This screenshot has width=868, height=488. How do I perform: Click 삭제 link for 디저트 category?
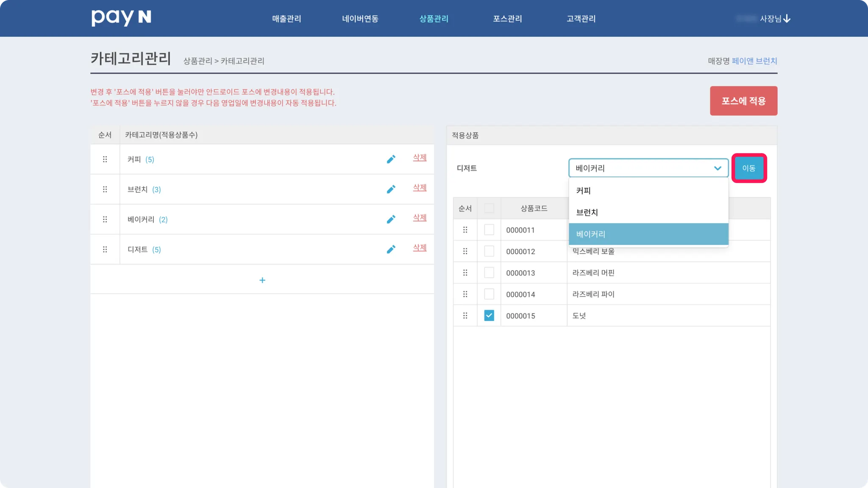pos(420,247)
